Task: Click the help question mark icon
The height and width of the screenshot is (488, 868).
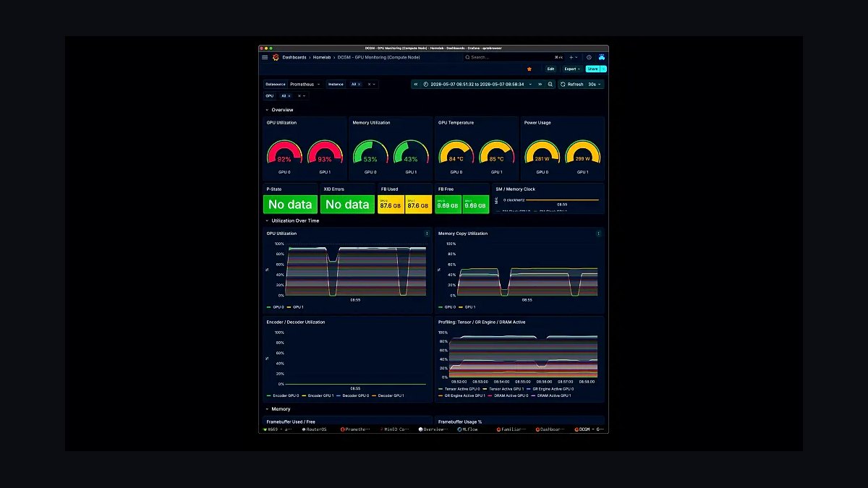Action: [589, 57]
